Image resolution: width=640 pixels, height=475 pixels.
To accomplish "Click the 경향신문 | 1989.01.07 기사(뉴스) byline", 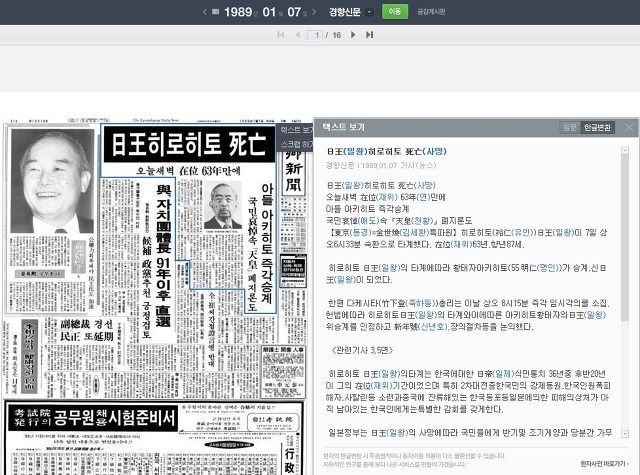I will click(x=381, y=165).
